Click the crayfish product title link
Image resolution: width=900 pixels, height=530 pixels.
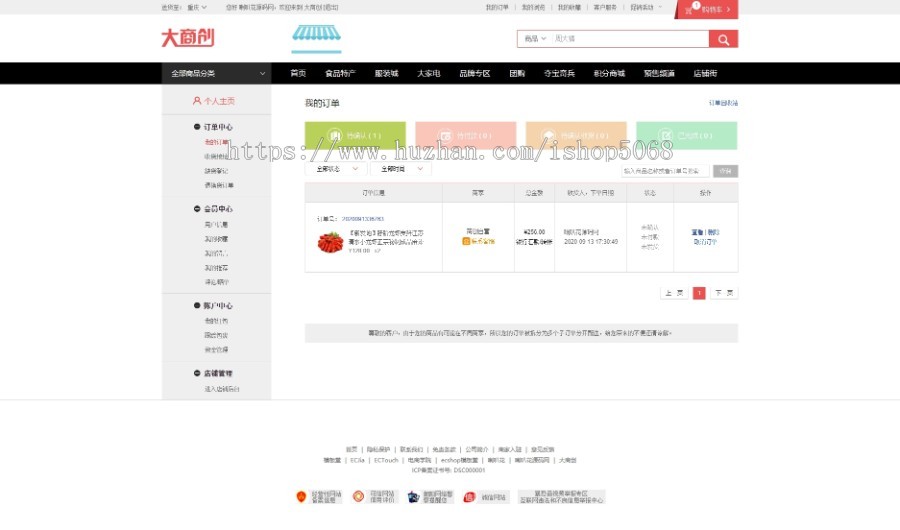386,238
